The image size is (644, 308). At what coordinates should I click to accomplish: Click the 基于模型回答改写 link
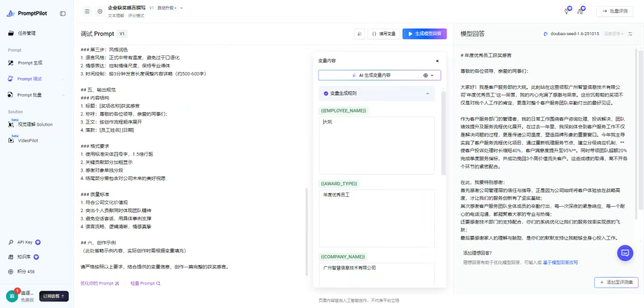click(560, 262)
